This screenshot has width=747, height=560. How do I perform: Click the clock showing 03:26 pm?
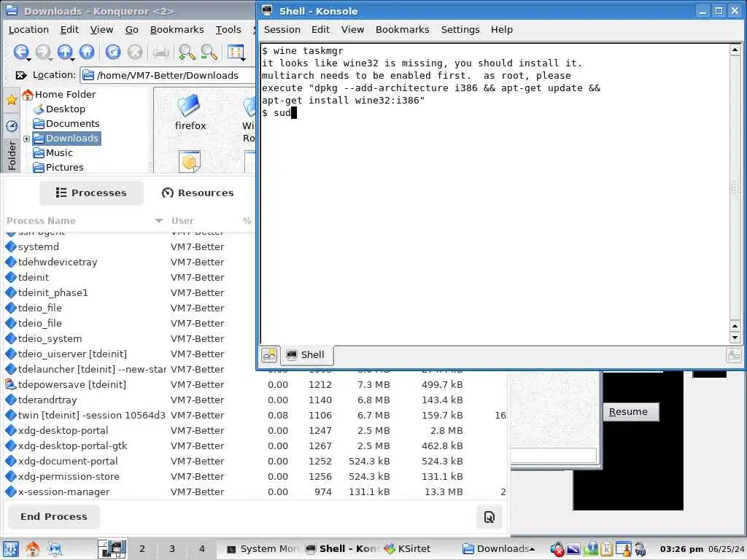tap(681, 549)
